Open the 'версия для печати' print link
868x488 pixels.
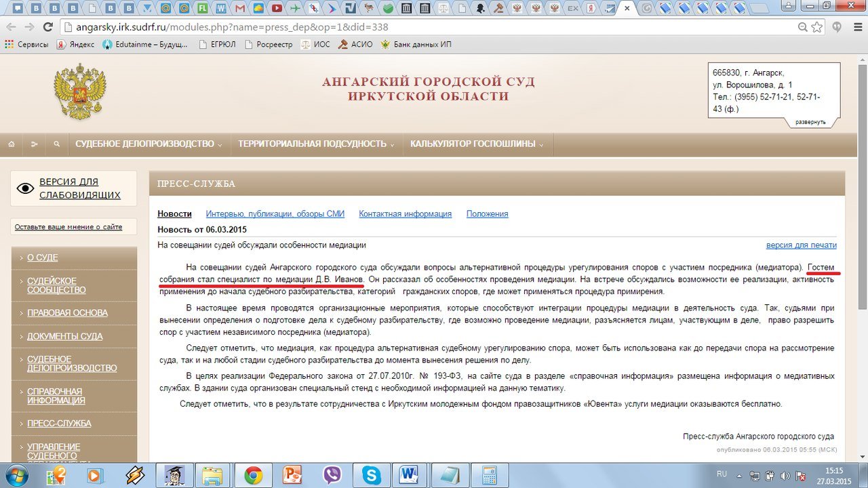coord(801,245)
